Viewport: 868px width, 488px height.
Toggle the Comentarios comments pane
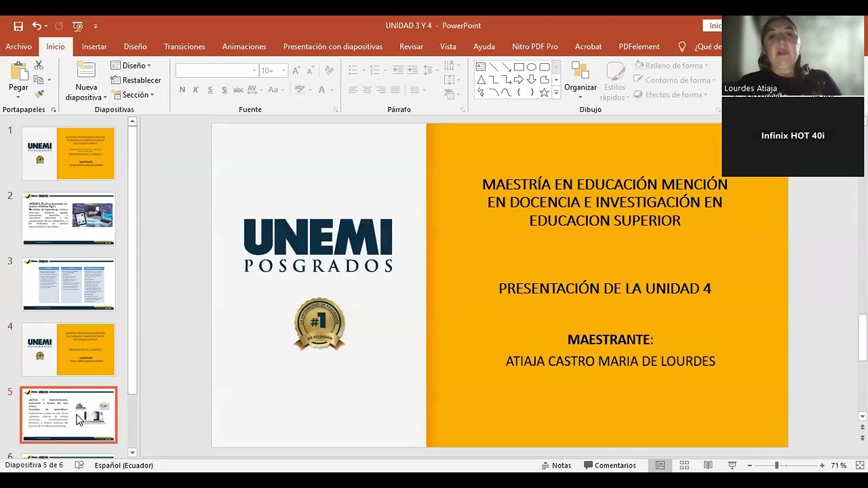click(610, 465)
